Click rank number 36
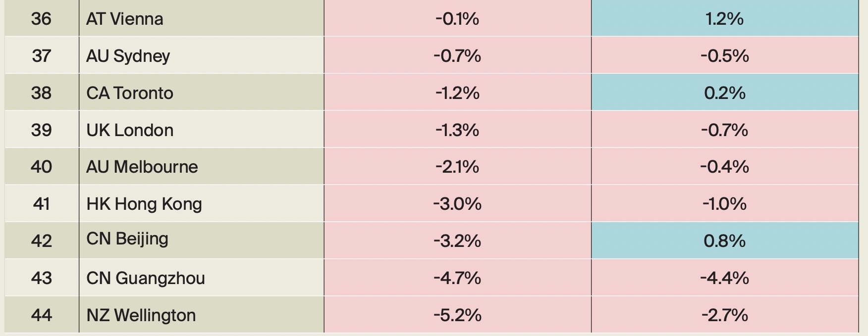 (41, 19)
